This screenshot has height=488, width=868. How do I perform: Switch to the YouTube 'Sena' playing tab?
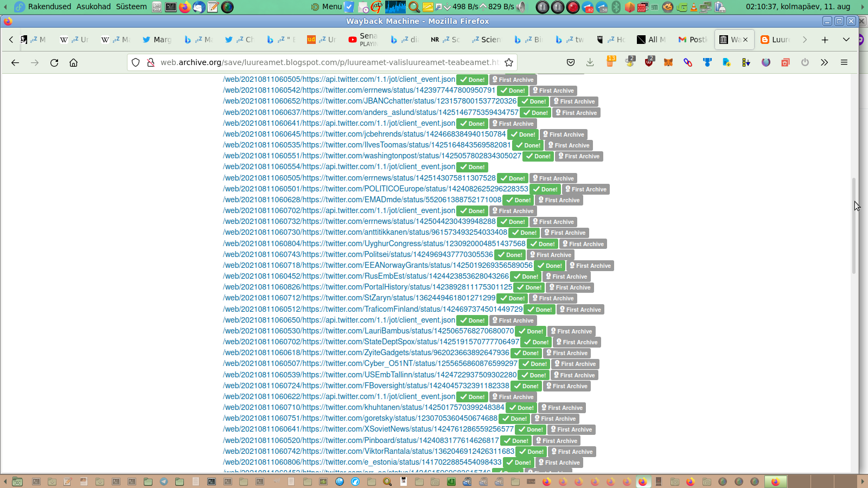pyautogui.click(x=363, y=40)
